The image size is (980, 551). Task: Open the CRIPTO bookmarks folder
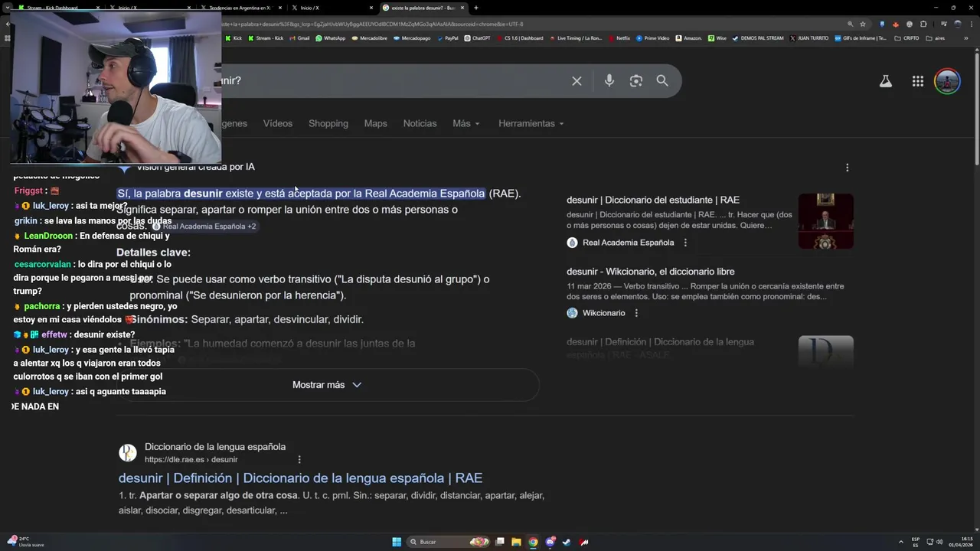pyautogui.click(x=906, y=37)
